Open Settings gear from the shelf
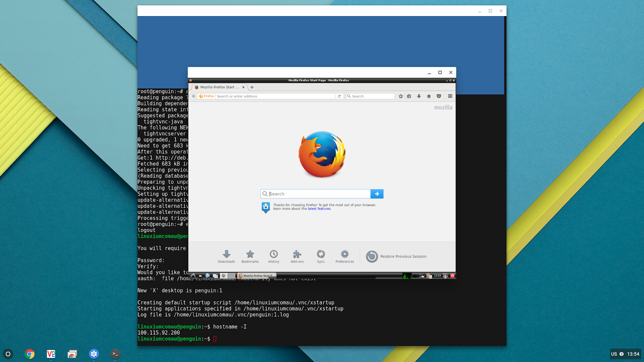Viewport: 644px width, 362px height. pos(94,354)
